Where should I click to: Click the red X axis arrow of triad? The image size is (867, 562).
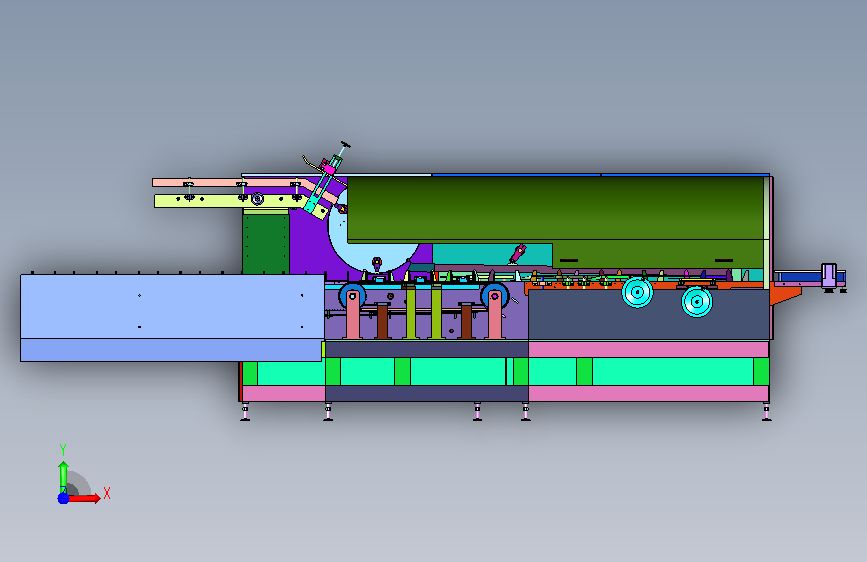tap(83, 498)
